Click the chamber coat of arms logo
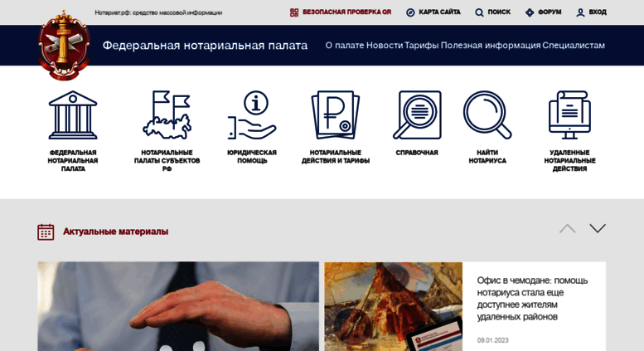The width and height of the screenshot is (644, 351). [x=64, y=45]
